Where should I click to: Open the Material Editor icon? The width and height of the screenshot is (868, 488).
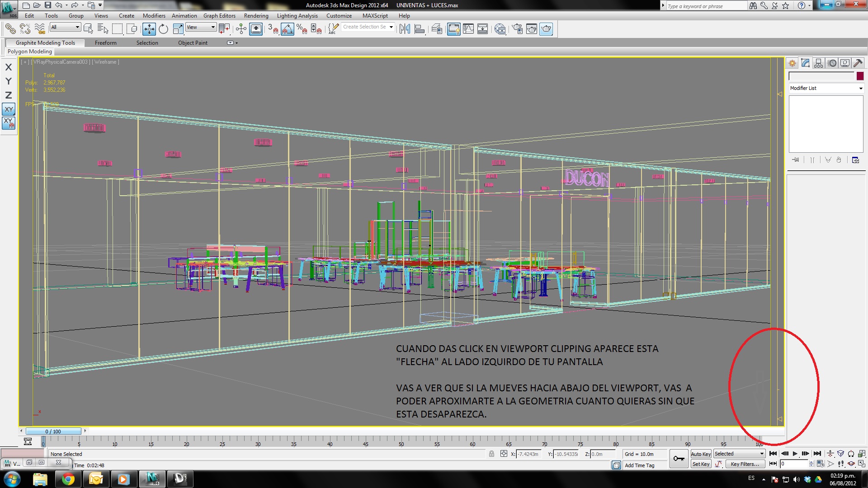coord(500,29)
